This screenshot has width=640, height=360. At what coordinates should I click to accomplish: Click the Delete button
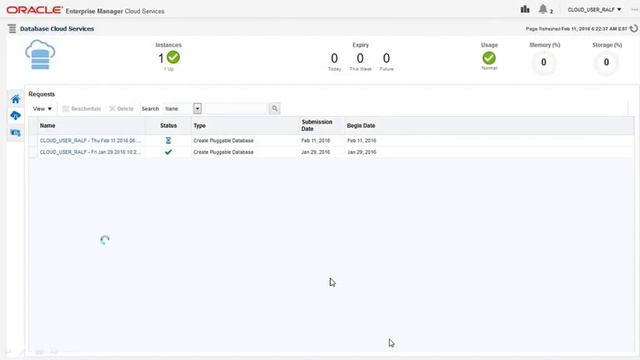121,109
